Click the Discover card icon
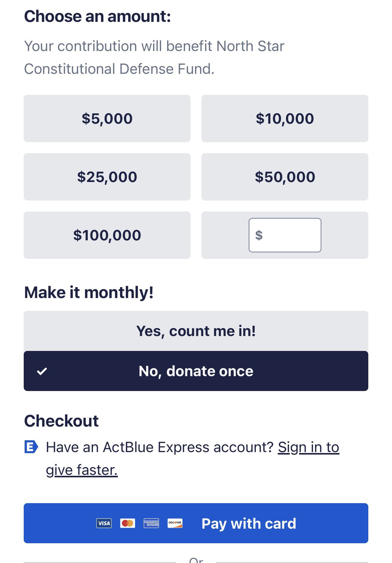This screenshot has width=392, height=563. coord(175,523)
